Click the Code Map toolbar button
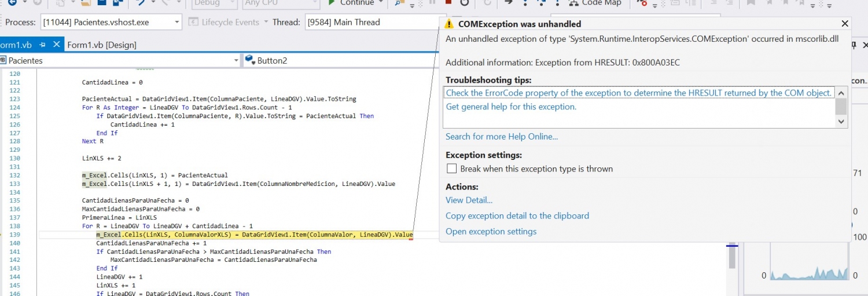Screen dimensions: 868x296 coord(594,3)
